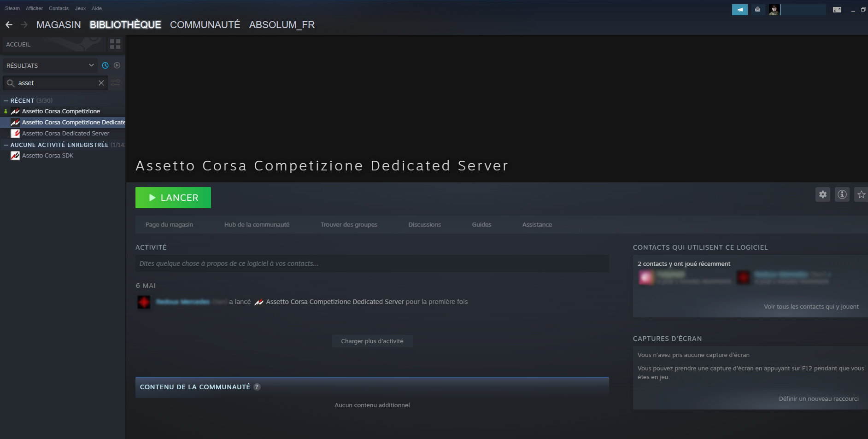Switch to Big Picture mode icon
Image resolution: width=868 pixels, height=439 pixels.
point(837,10)
